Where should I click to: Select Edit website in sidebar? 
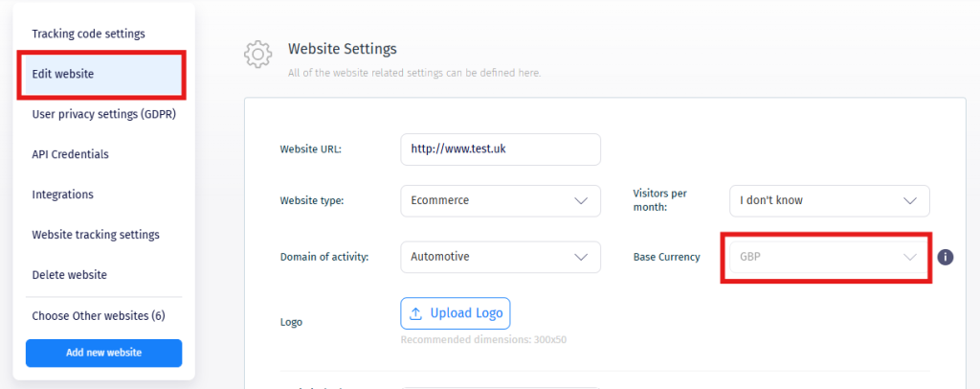point(63,74)
